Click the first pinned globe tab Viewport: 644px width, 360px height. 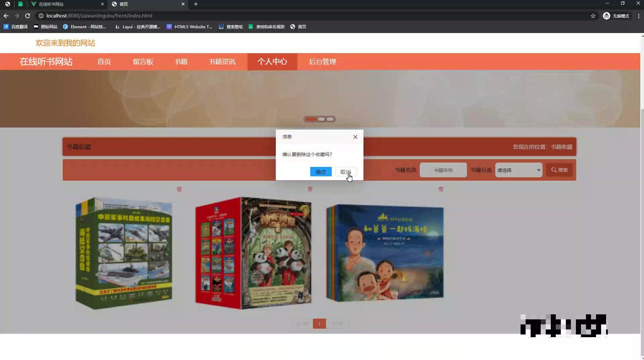pyautogui.click(x=7, y=4)
